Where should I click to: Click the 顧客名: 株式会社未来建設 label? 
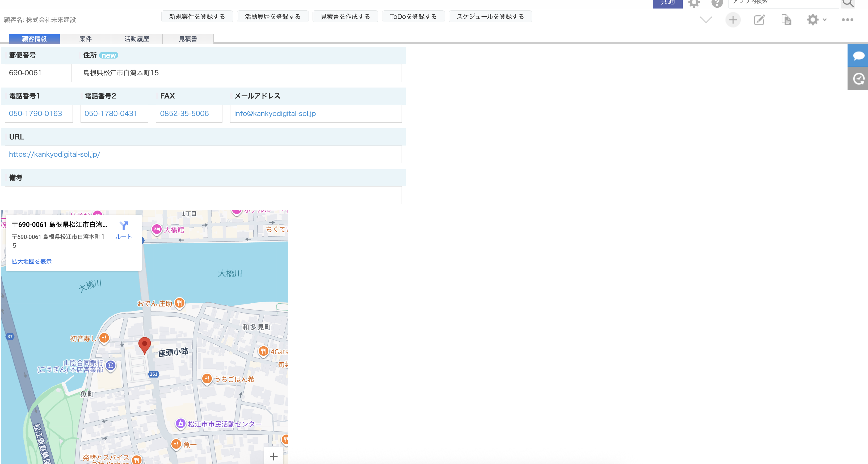[40, 20]
